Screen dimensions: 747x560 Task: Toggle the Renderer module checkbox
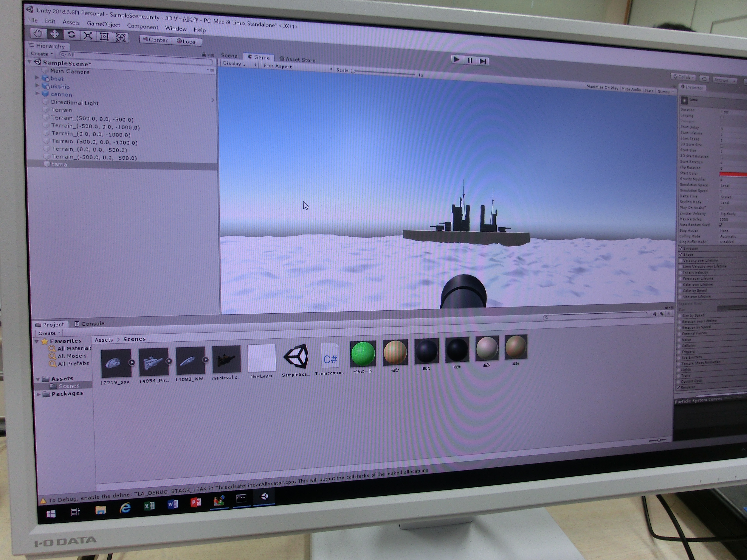[678, 388]
